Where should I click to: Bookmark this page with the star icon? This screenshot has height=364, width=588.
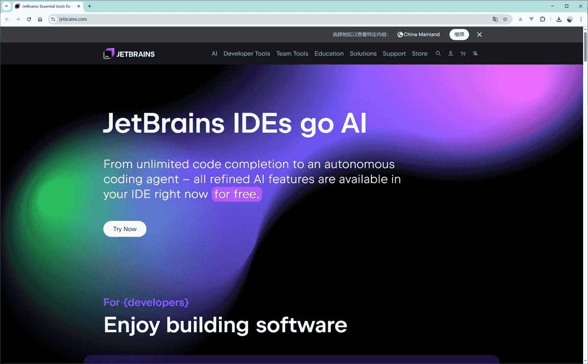tap(505, 19)
